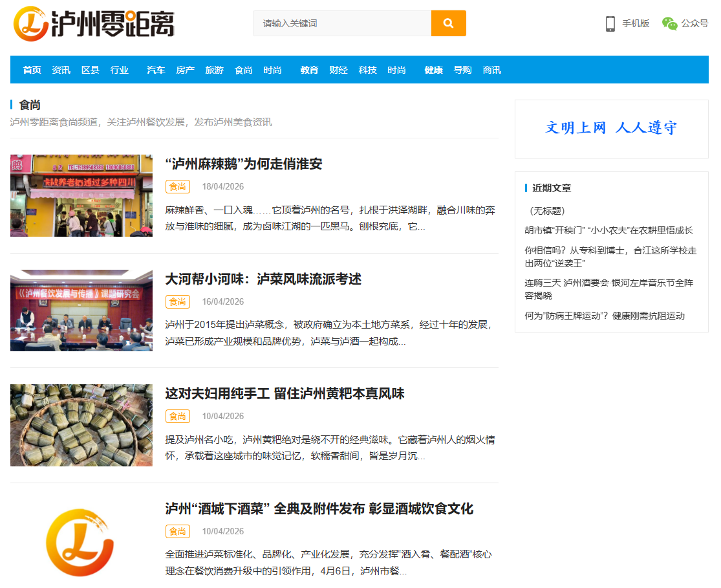Open the mobile version phone icon

610,24
